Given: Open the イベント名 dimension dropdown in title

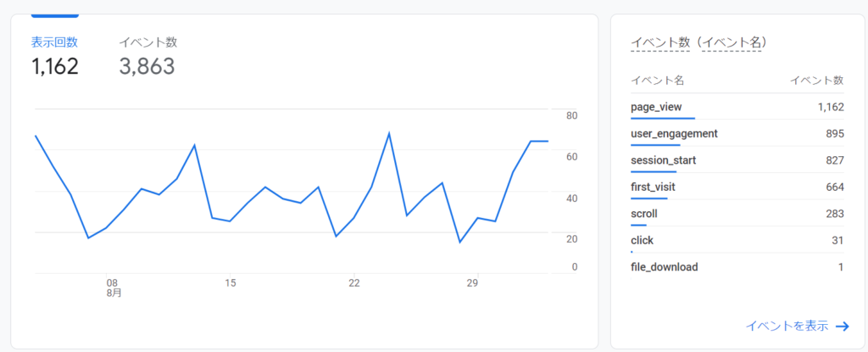Looking at the screenshot, I should pyautogui.click(x=735, y=42).
